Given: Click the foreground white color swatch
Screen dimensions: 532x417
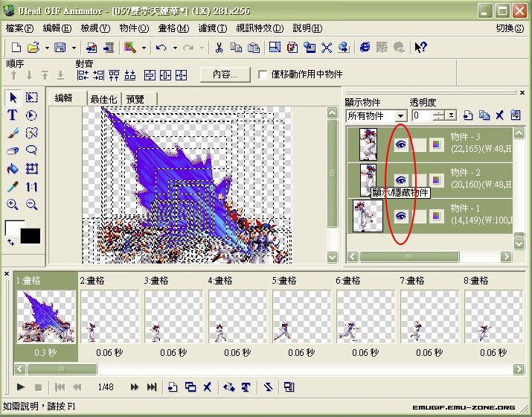Looking at the screenshot, I should tap(13, 228).
